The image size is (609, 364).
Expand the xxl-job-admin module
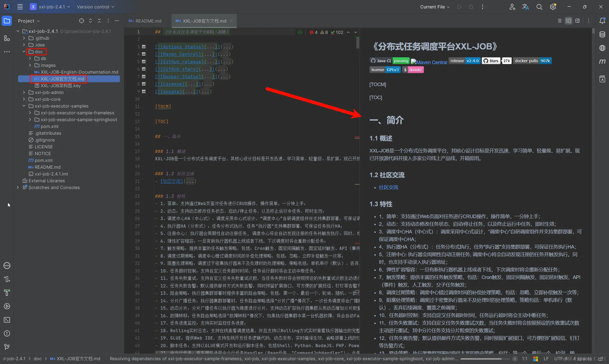pos(24,92)
